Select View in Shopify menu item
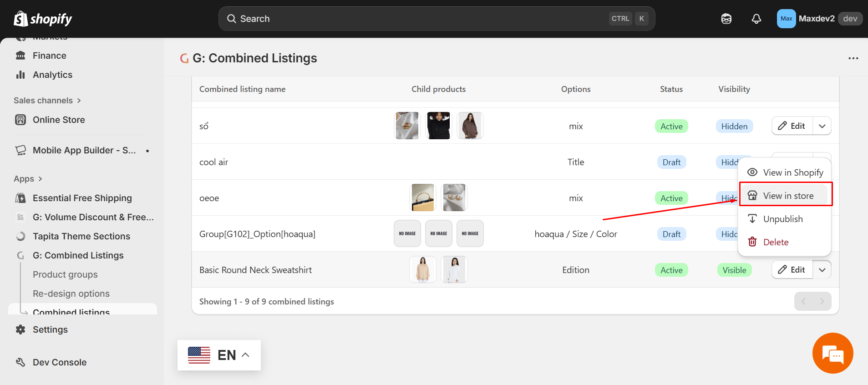The height and width of the screenshot is (385, 868). click(x=785, y=172)
